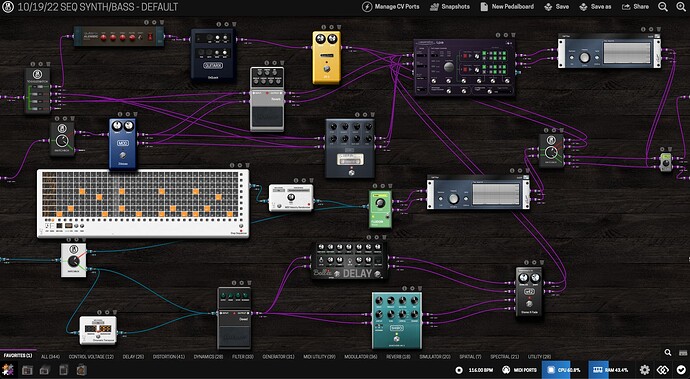
Task: Show info for the ToggleSwitch plugin
Action: 33,64
